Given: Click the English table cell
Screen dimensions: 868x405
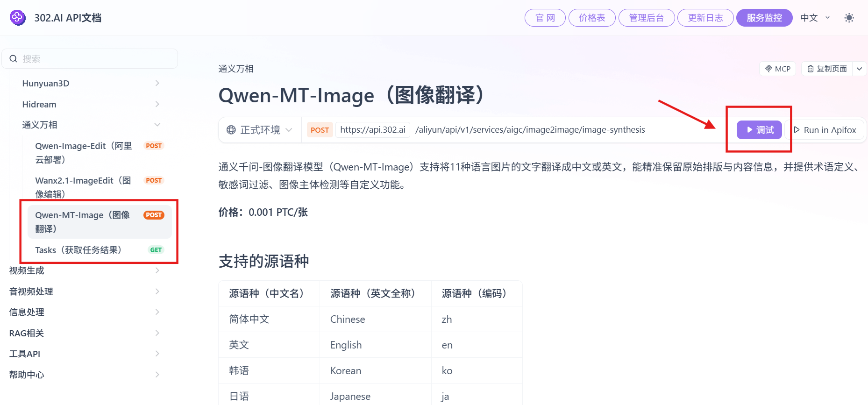Looking at the screenshot, I should click(376, 345).
